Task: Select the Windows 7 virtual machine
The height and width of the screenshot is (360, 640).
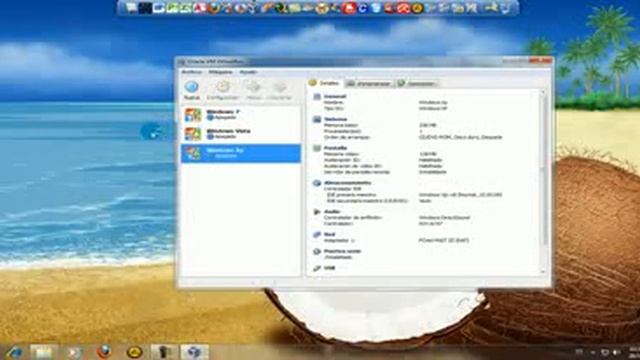Action: (241, 115)
